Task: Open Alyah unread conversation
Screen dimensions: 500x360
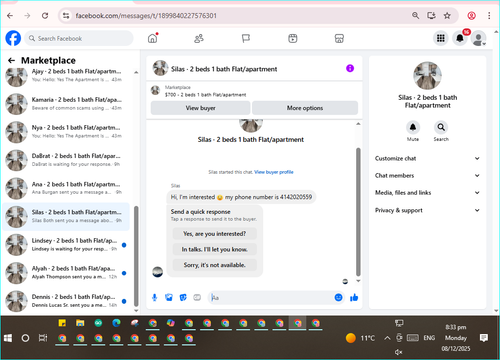Action: click(66, 273)
